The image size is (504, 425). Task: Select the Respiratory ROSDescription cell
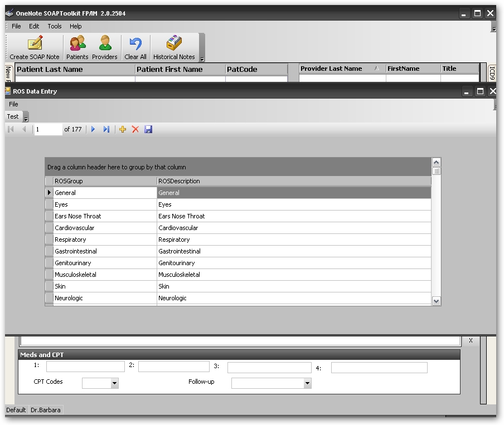(294, 240)
